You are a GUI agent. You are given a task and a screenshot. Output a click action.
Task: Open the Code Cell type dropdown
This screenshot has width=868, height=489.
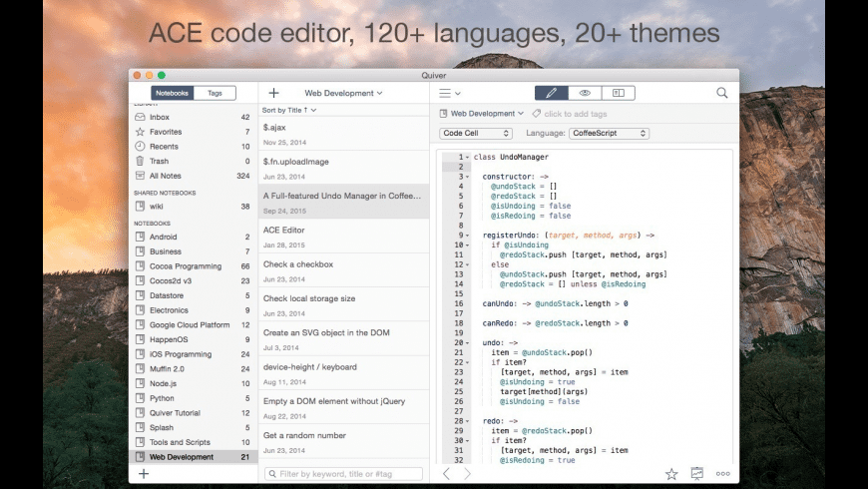pos(476,133)
